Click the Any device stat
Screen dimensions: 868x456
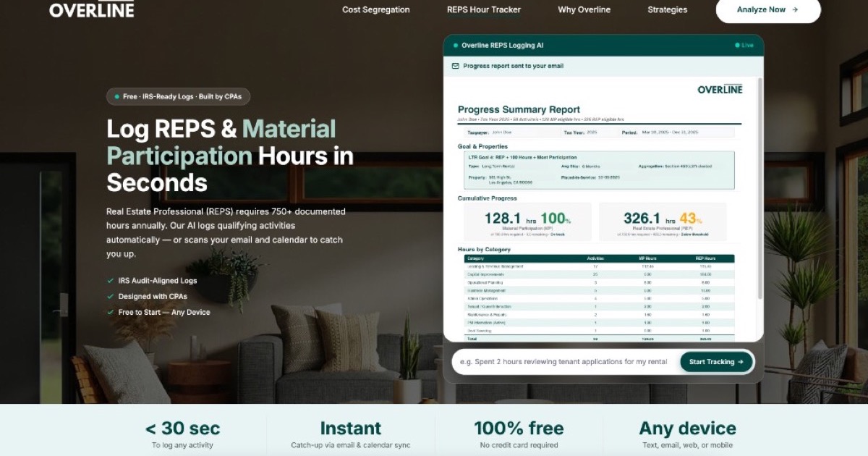(687, 434)
